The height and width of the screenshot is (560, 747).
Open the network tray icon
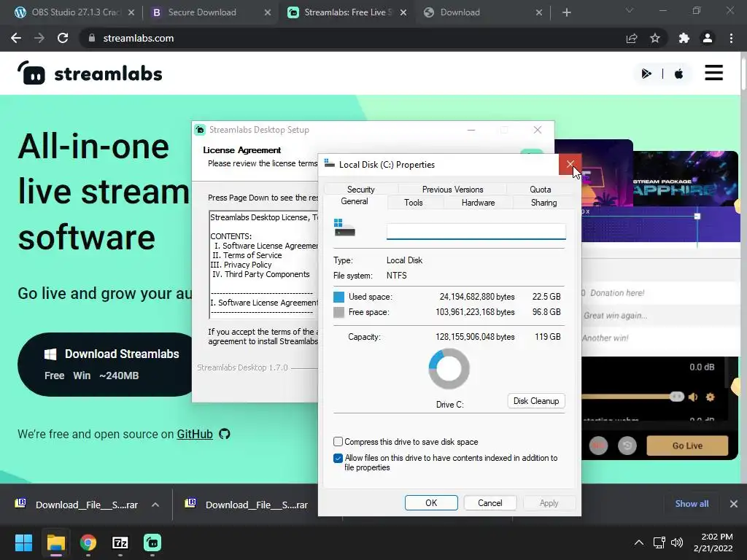pyautogui.click(x=659, y=542)
